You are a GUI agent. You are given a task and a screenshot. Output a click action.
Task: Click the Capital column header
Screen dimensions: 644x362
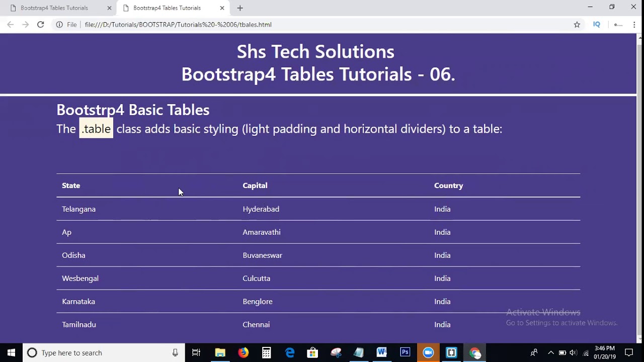[x=255, y=186]
